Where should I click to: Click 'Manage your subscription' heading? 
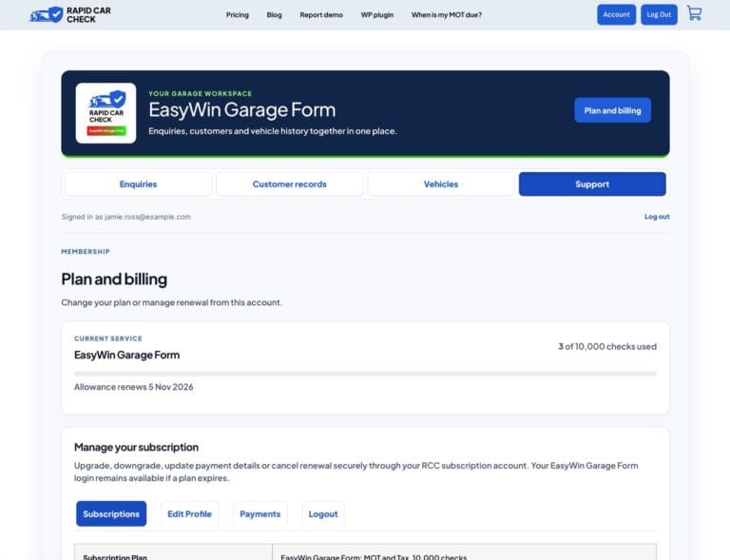coord(137,447)
